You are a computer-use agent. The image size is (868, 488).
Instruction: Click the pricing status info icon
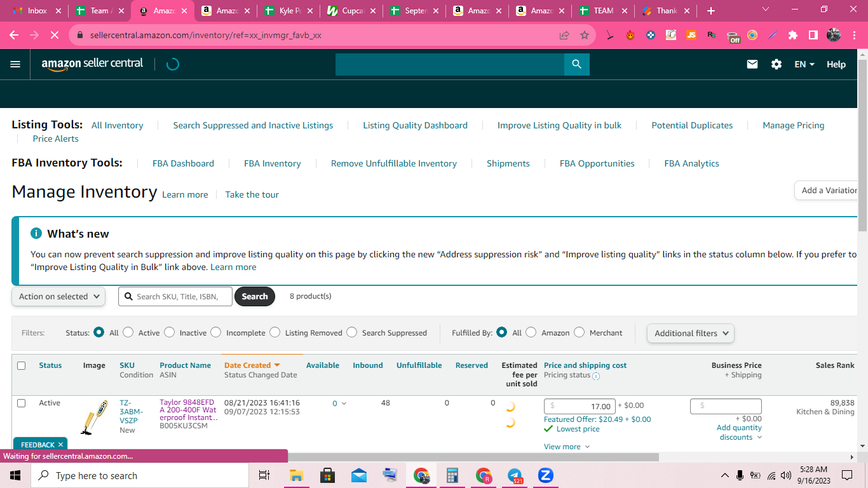[596, 376]
